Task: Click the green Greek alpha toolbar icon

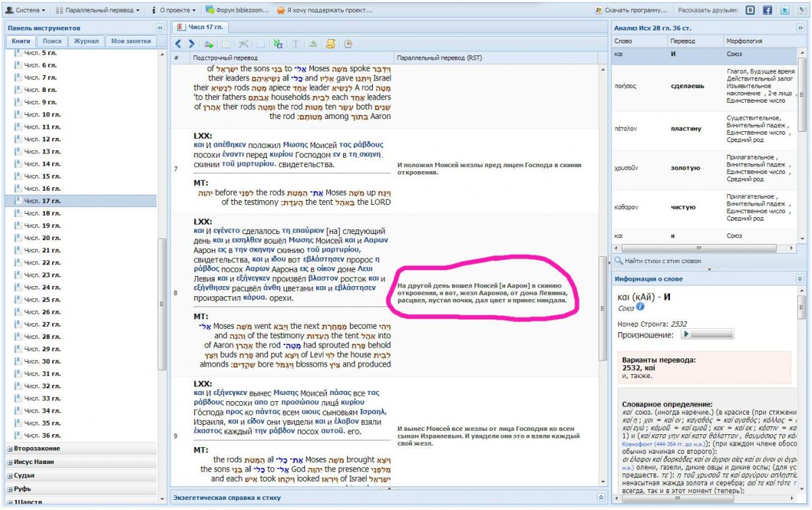Action: [278, 44]
